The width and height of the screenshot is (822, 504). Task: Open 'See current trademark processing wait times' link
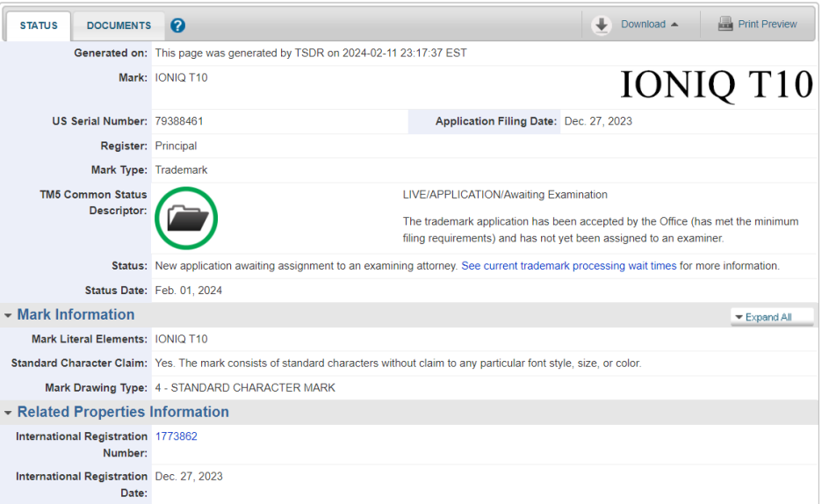569,266
